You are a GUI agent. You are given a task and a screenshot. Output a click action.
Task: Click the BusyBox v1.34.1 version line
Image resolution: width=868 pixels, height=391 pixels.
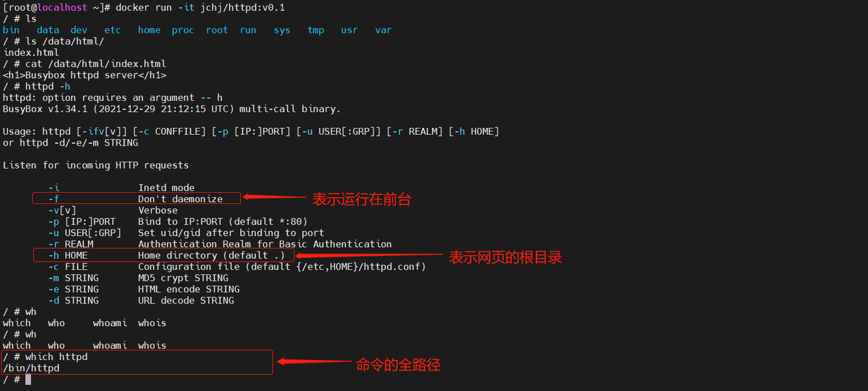tap(172, 108)
